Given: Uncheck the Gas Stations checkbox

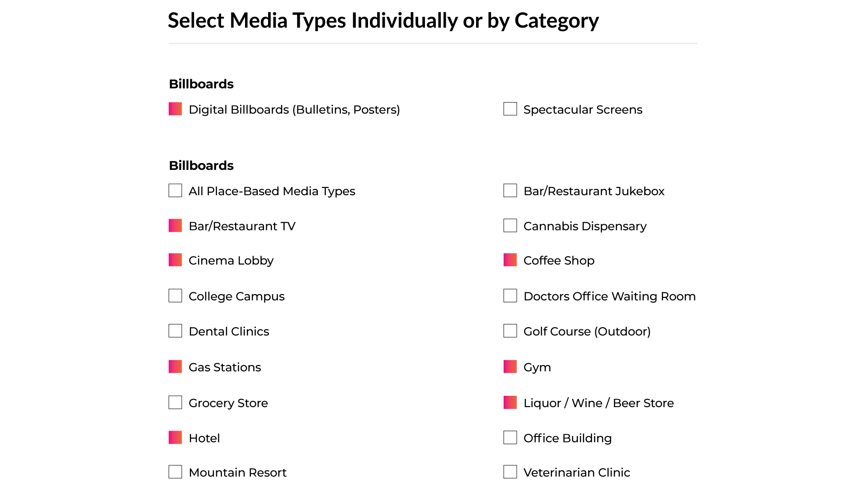Looking at the screenshot, I should 175,366.
